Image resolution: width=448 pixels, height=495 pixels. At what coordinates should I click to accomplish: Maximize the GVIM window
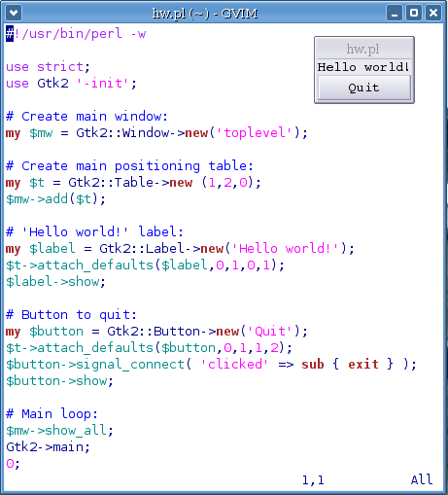click(414, 13)
